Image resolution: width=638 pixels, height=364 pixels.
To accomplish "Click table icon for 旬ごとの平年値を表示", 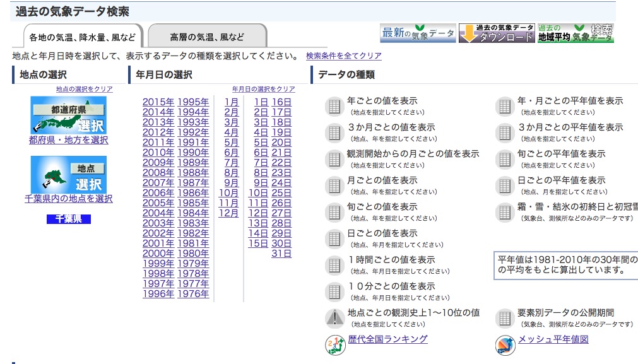I will (505, 159).
